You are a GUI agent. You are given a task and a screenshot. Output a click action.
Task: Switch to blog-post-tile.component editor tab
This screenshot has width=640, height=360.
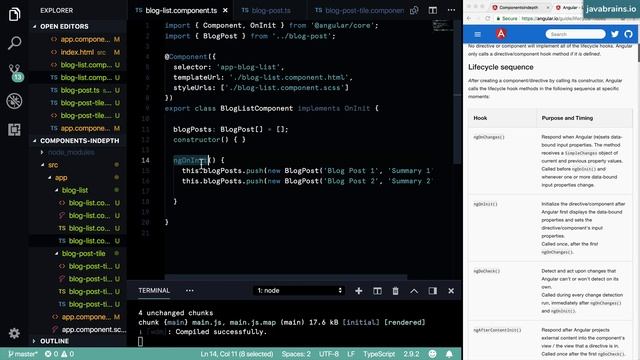point(358,10)
